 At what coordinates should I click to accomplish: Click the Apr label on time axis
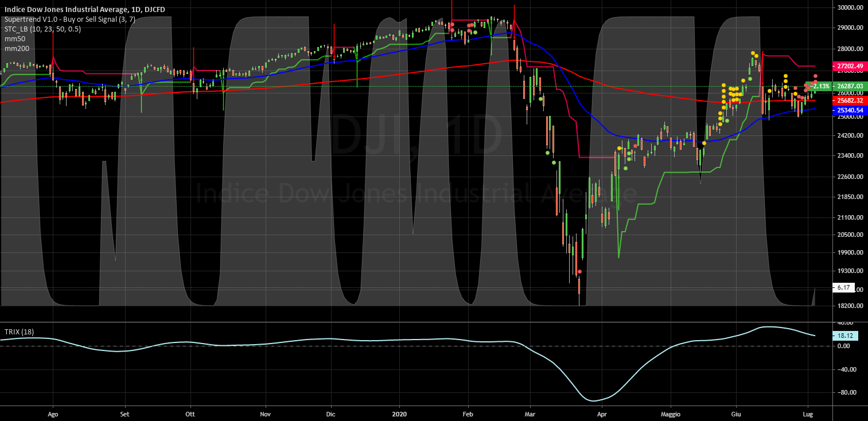[602, 413]
